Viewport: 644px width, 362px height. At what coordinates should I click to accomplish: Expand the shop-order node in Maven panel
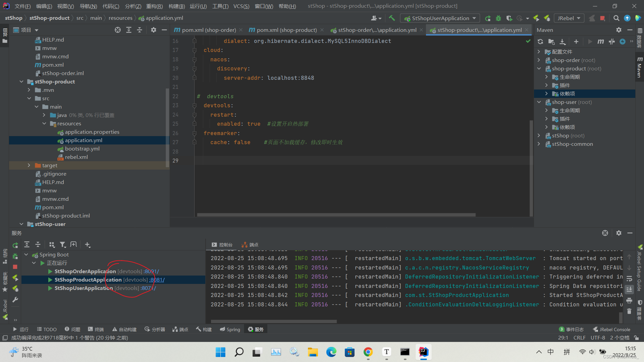click(539, 60)
